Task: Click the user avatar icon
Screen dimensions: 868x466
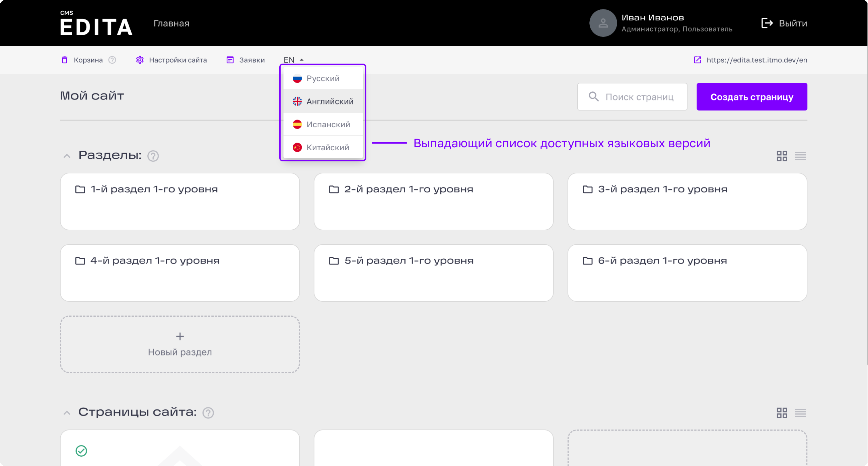Action: pyautogui.click(x=603, y=23)
